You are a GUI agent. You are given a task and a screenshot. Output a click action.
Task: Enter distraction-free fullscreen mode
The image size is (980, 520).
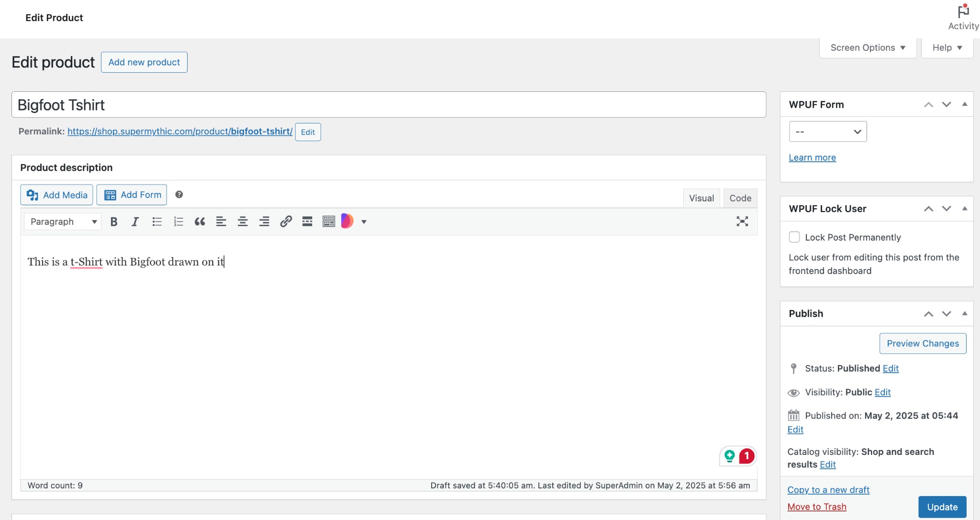click(x=742, y=221)
